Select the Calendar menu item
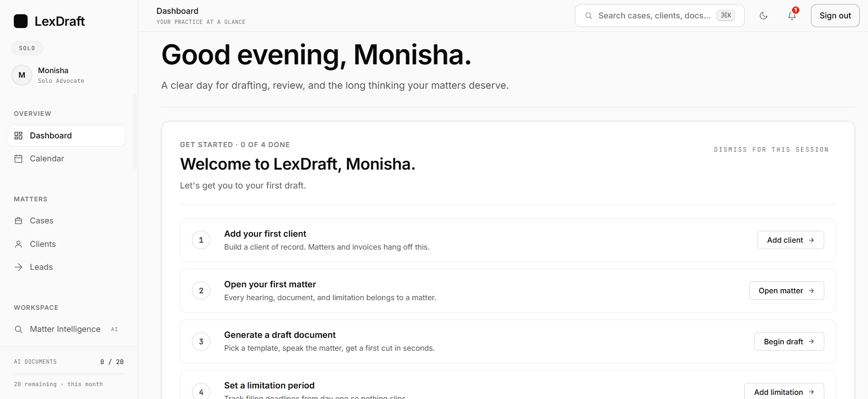 coord(66,159)
